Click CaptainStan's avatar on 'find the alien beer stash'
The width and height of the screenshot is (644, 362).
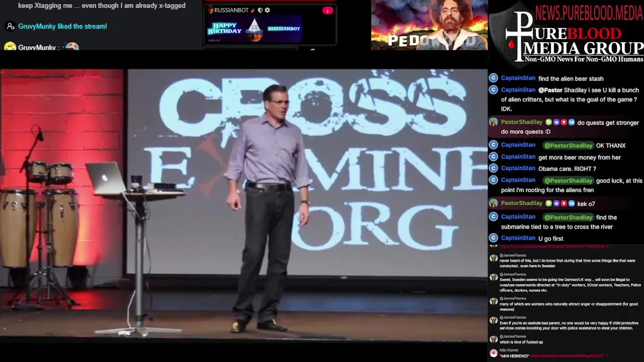(x=494, y=78)
